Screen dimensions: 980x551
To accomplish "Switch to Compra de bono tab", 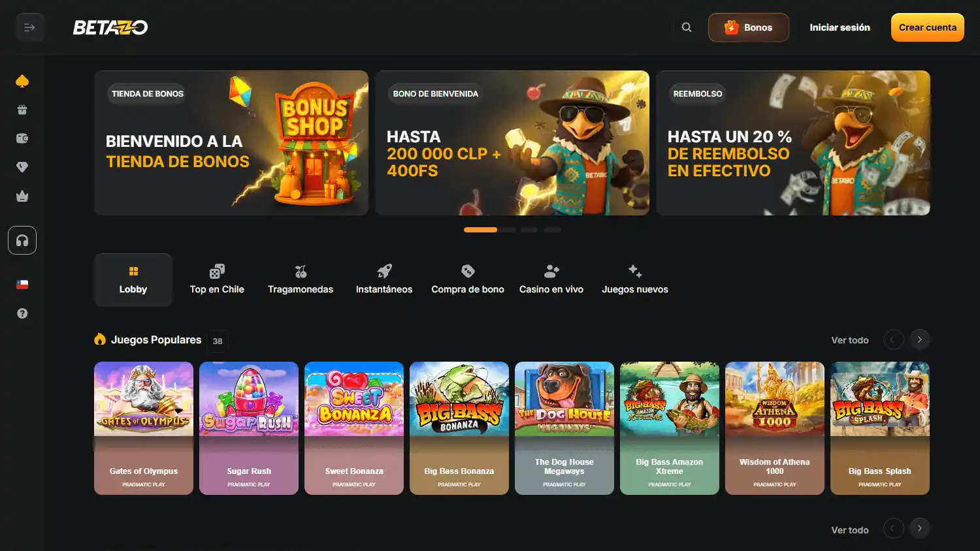I will 468,280.
